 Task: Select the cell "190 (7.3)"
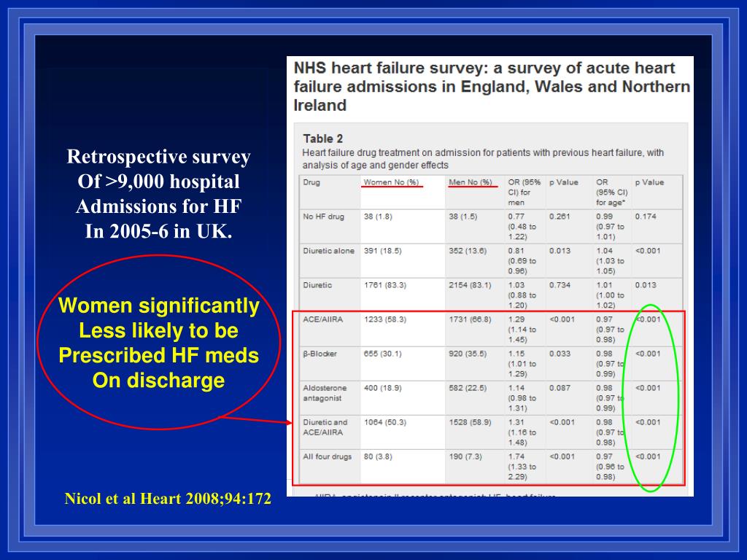(465, 456)
